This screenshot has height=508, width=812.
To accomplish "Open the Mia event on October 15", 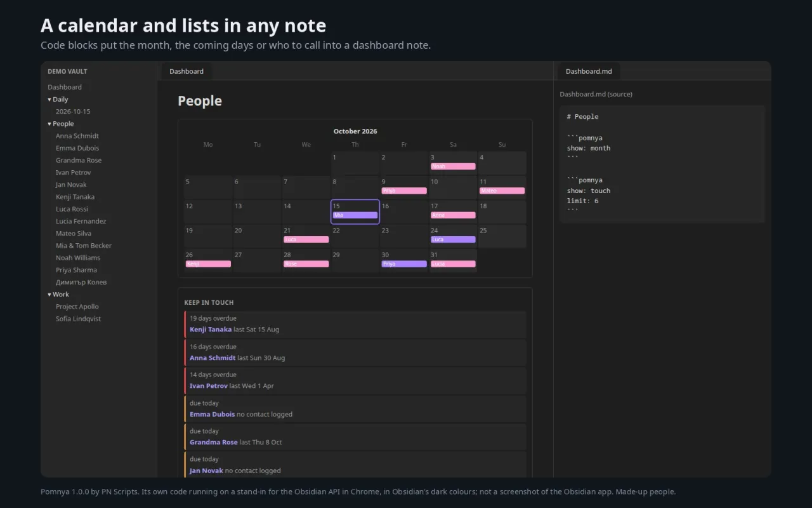I will point(355,215).
